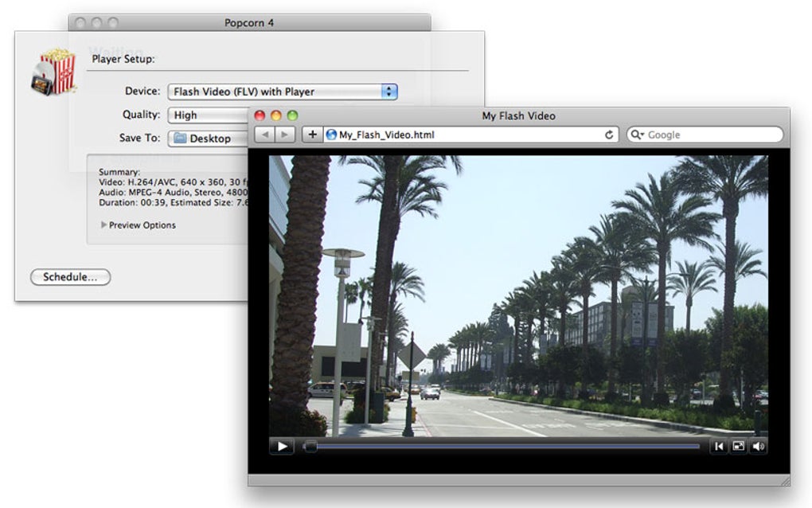Minimize the My Flash Video window

tap(276, 115)
